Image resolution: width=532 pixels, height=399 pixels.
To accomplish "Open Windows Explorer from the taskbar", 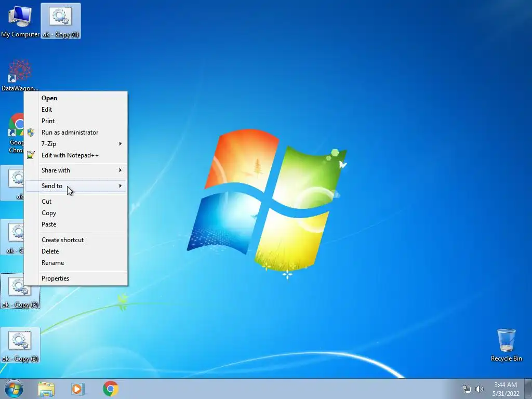I will 46,389.
